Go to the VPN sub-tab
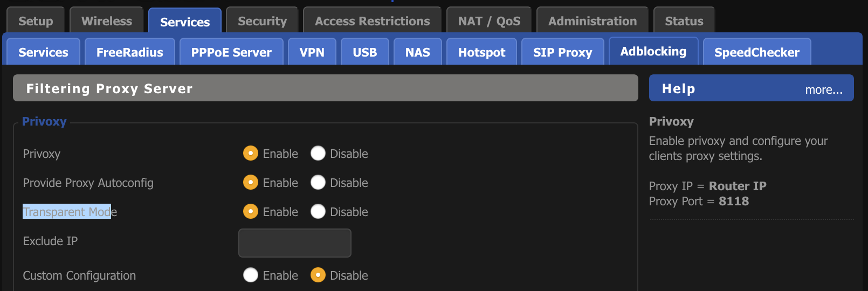The width and height of the screenshot is (868, 291). click(x=312, y=52)
